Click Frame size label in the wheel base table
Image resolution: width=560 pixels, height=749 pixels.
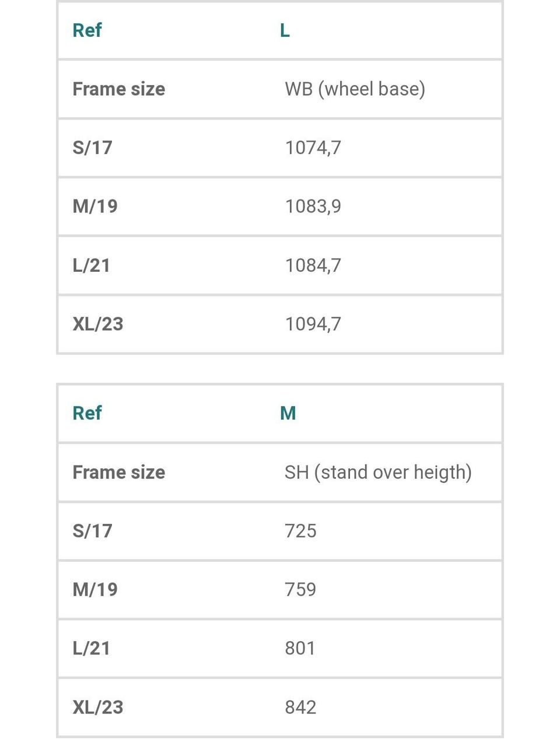pos(118,89)
